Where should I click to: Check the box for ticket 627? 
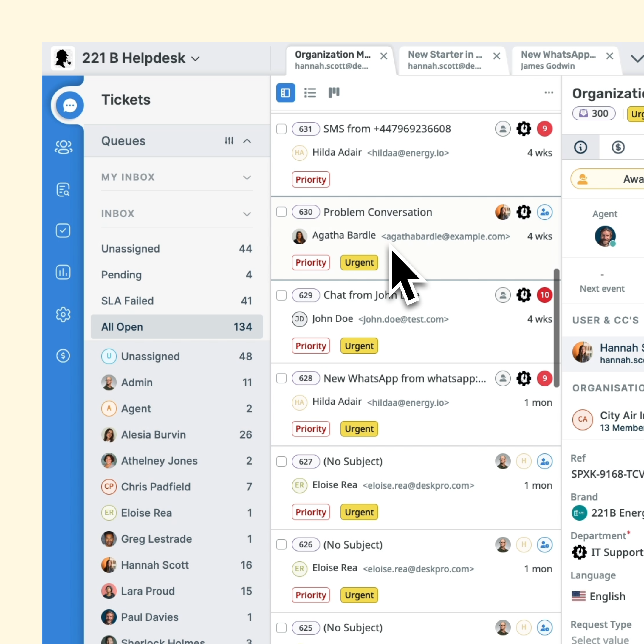tap(281, 462)
